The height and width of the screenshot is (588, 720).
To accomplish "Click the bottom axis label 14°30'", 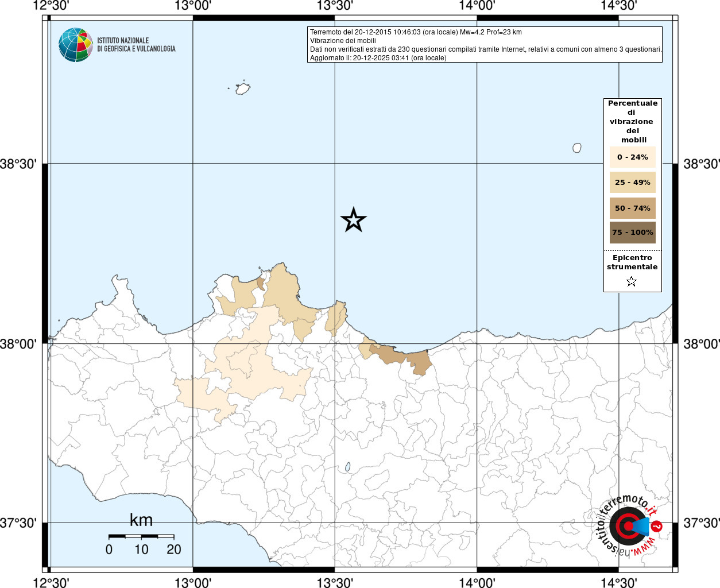I will pyautogui.click(x=619, y=583).
